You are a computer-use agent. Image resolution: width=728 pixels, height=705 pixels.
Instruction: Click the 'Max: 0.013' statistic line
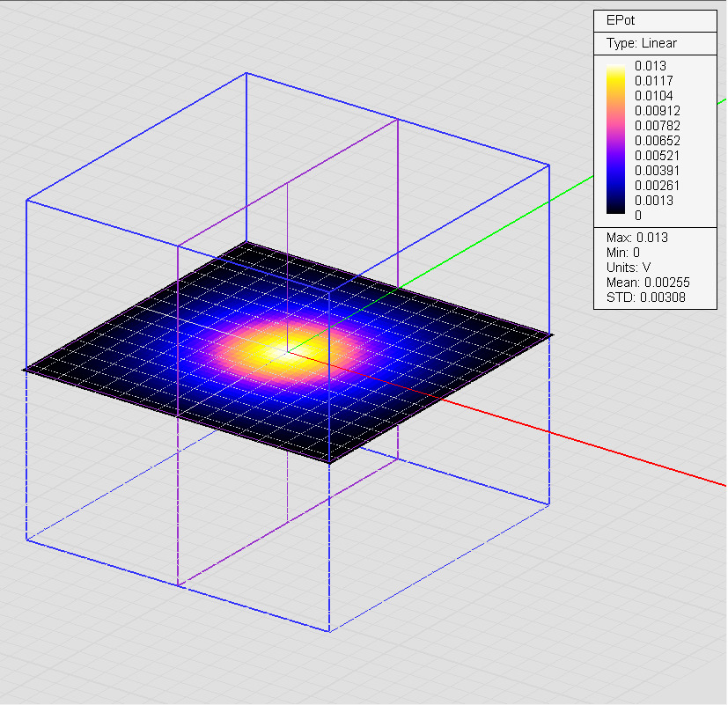tap(636, 238)
